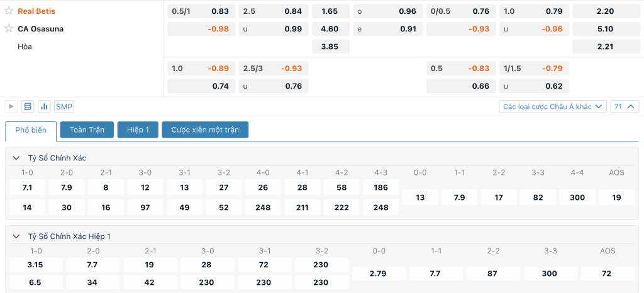
Task: Bet correct score 4-3 at 186
Action: coord(381,187)
